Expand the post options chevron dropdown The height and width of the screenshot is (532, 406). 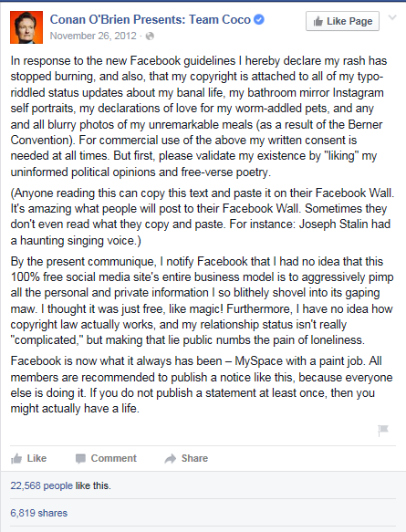click(392, 17)
